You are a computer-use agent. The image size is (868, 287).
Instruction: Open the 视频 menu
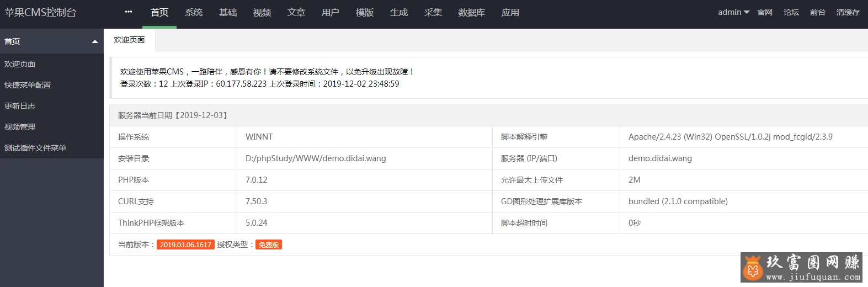pos(262,12)
